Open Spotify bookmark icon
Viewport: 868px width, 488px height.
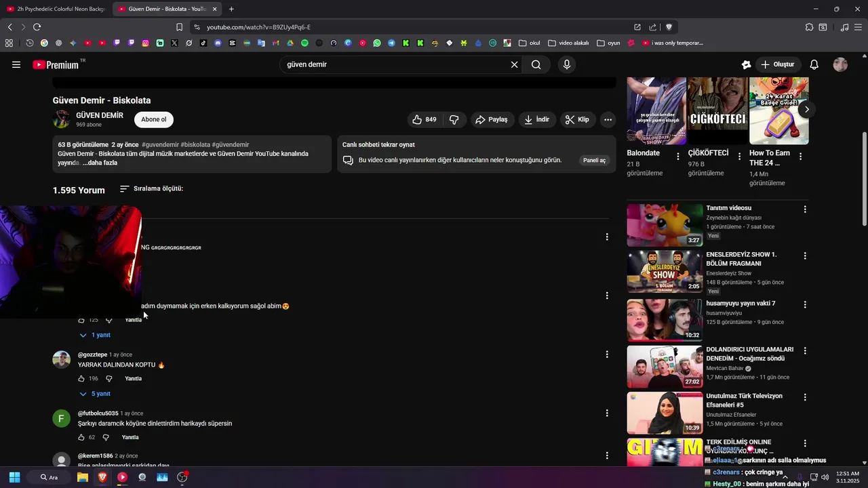304,43
